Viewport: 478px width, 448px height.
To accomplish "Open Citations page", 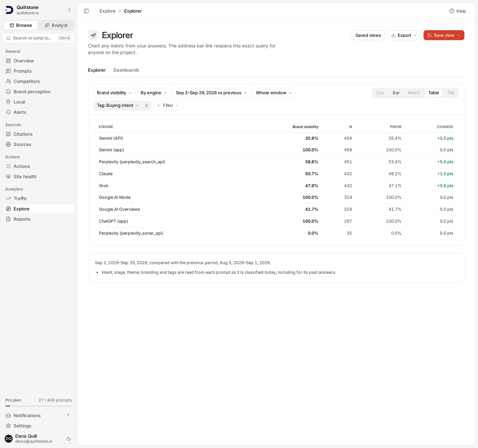I will coord(38,134).
